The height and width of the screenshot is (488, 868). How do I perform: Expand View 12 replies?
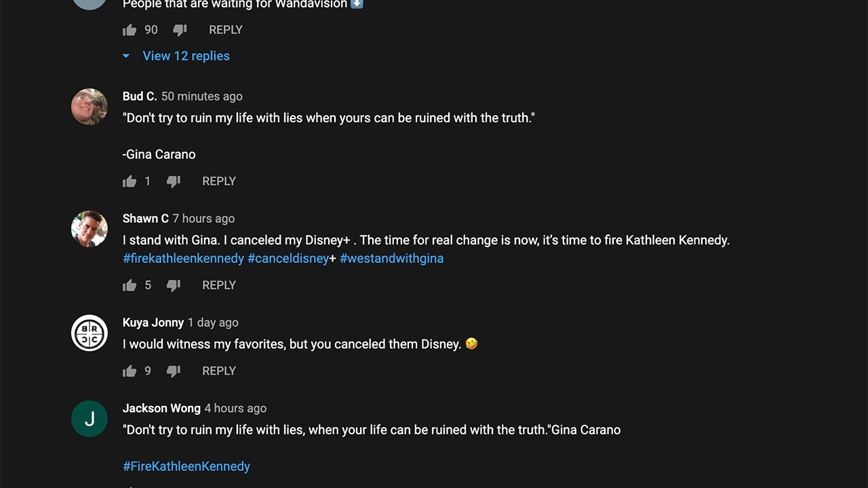coord(185,56)
